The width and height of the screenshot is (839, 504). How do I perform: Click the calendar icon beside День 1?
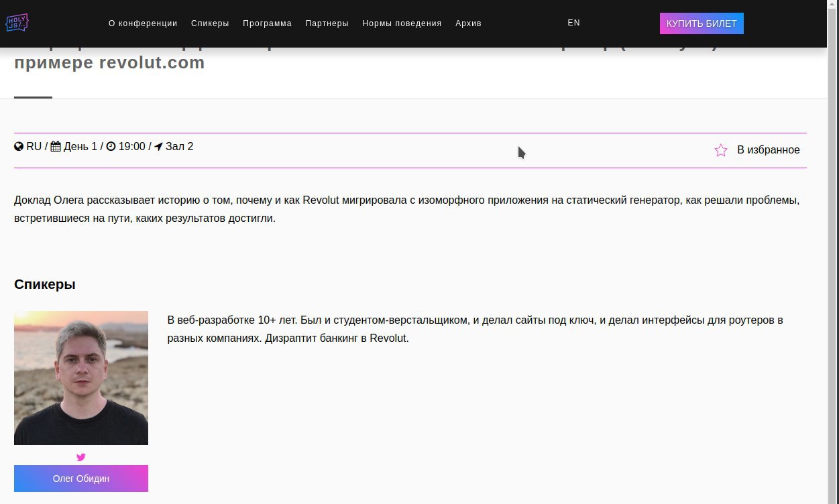pyautogui.click(x=56, y=147)
